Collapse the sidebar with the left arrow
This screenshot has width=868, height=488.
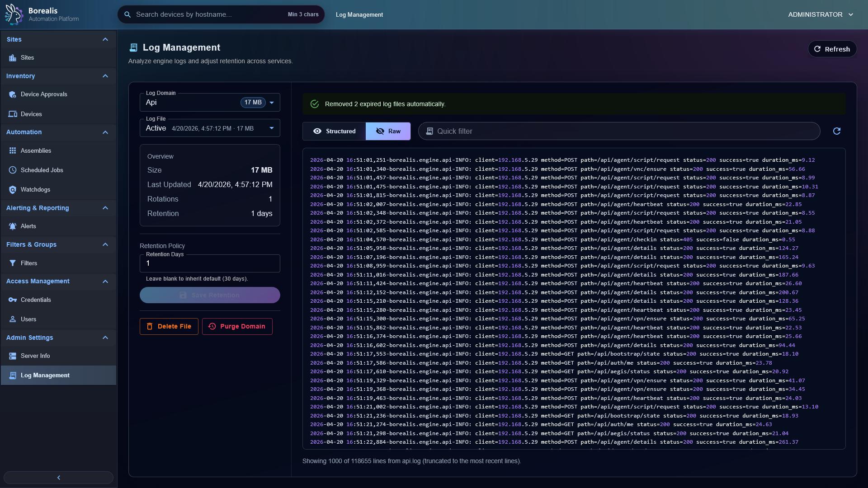58,478
